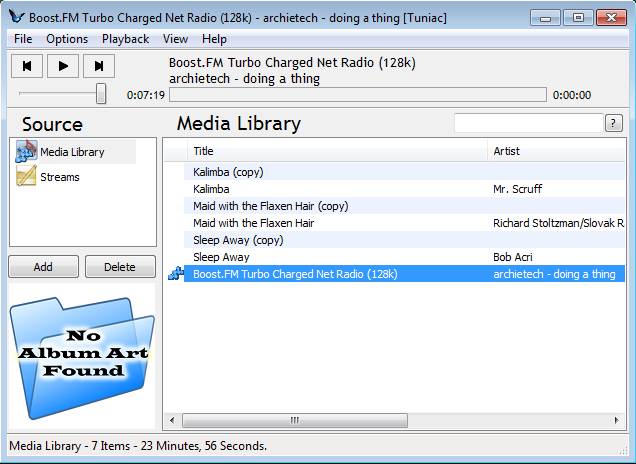Click the Delete button
The width and height of the screenshot is (636, 464).
(x=120, y=266)
